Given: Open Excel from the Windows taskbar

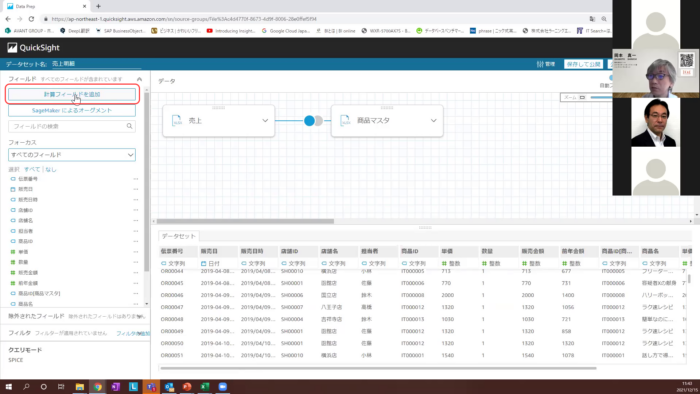Looking at the screenshot, I should point(204,386).
